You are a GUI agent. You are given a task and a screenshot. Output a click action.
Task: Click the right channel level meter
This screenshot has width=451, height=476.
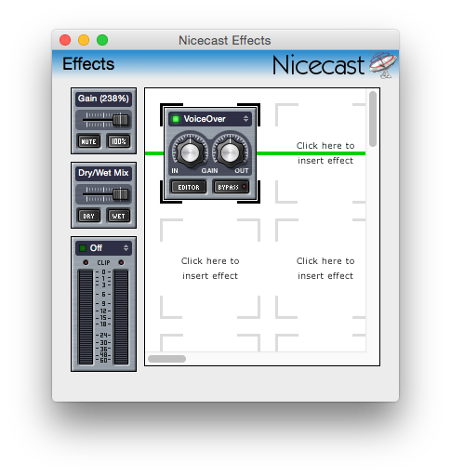click(121, 317)
